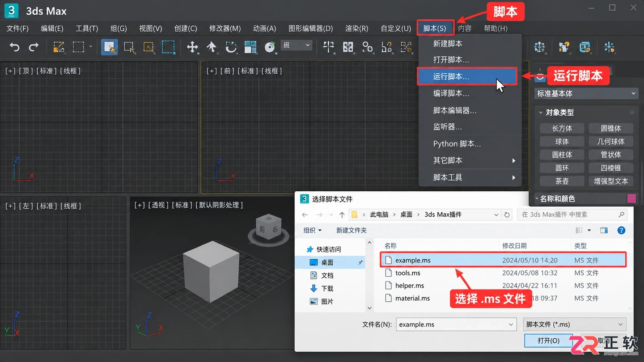
Task: Click the 几何球体 object button
Action: 611,141
